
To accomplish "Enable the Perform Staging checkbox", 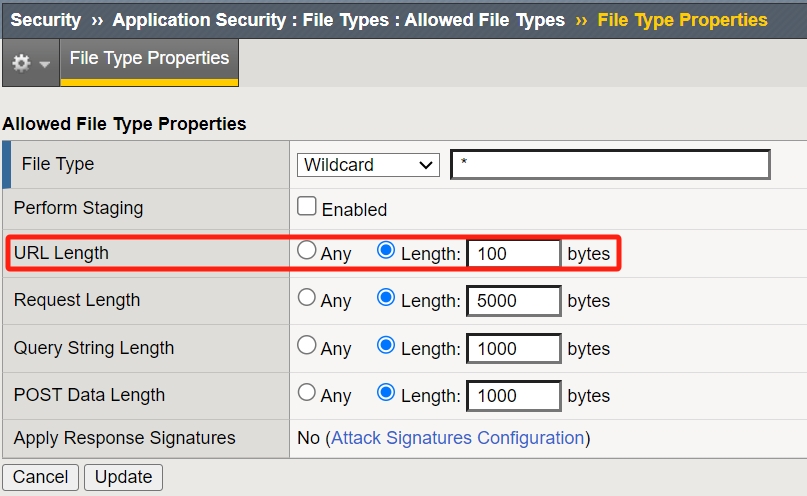I will click(308, 208).
